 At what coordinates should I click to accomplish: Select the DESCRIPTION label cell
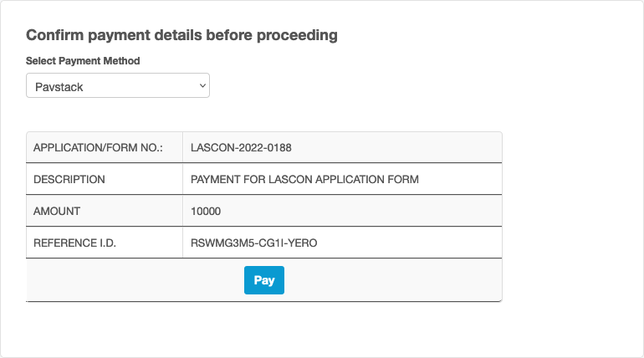tap(69, 179)
